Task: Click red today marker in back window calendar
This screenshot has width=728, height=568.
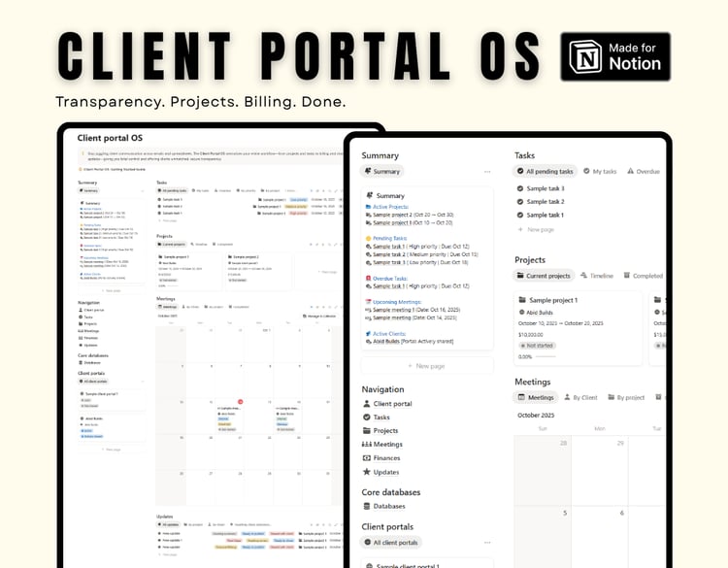Action: (x=241, y=402)
